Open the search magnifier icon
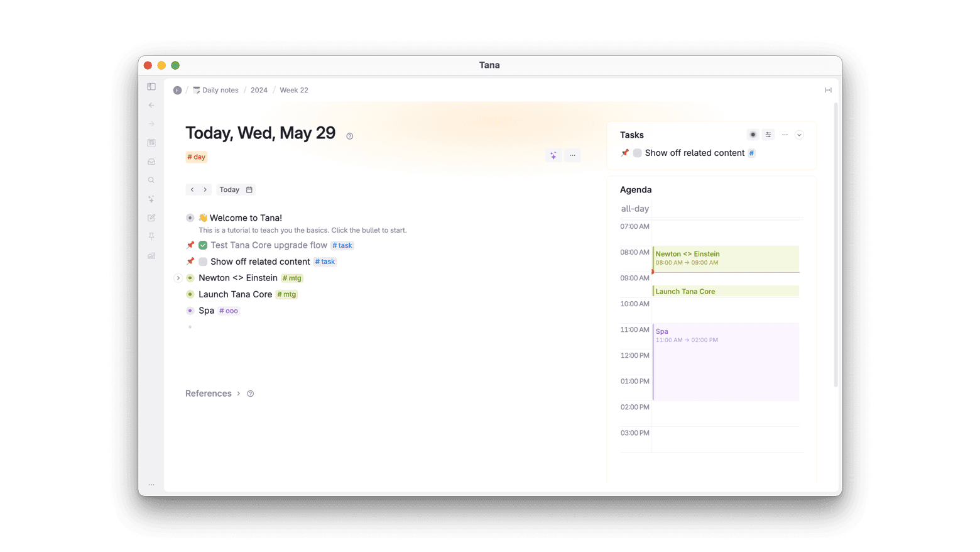Screen dimensions: 980x552 point(151,180)
